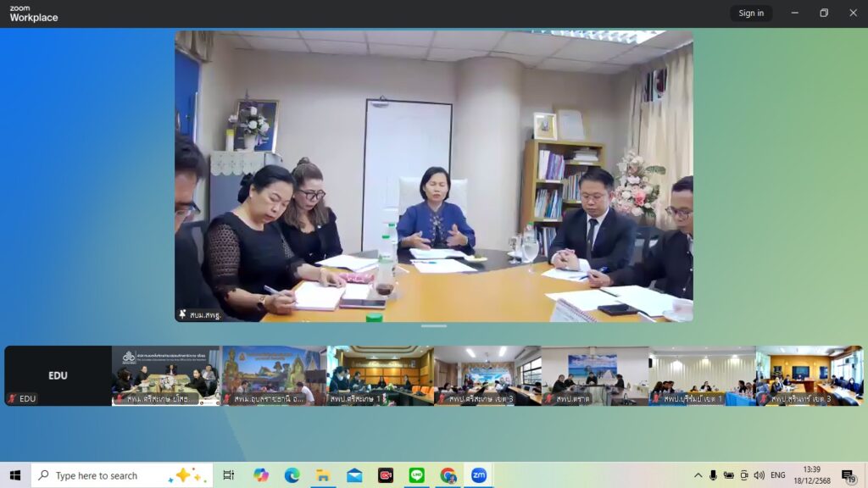
Task: Open File Explorer from the taskbar
Action: coord(323,475)
